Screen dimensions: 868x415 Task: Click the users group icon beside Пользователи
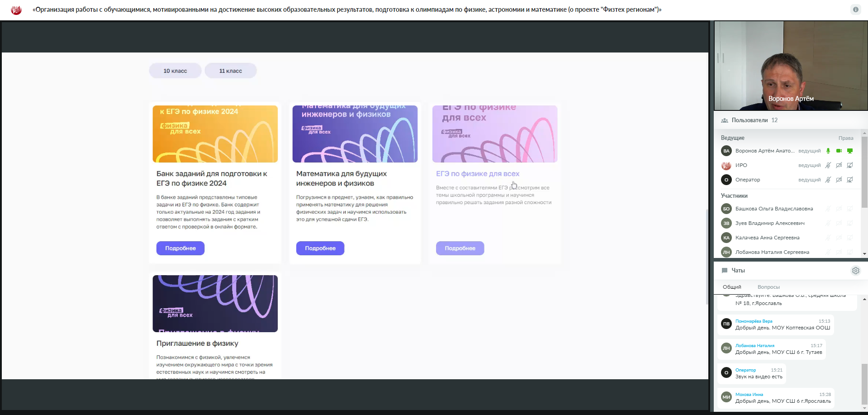tap(725, 120)
